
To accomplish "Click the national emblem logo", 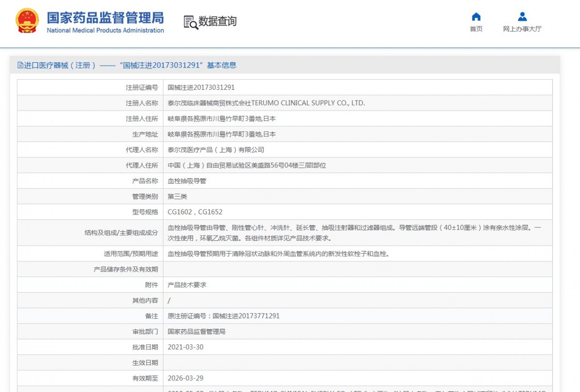I will pos(27,21).
